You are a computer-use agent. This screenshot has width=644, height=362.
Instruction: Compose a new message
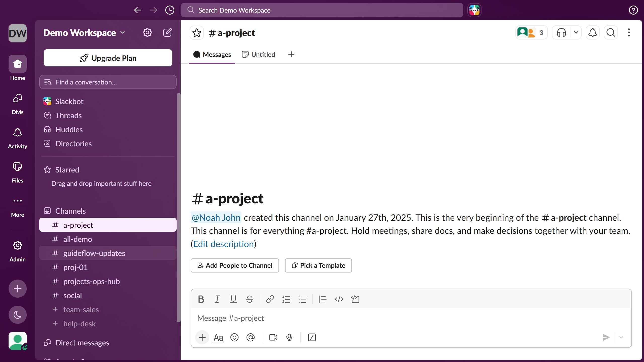[x=168, y=33]
